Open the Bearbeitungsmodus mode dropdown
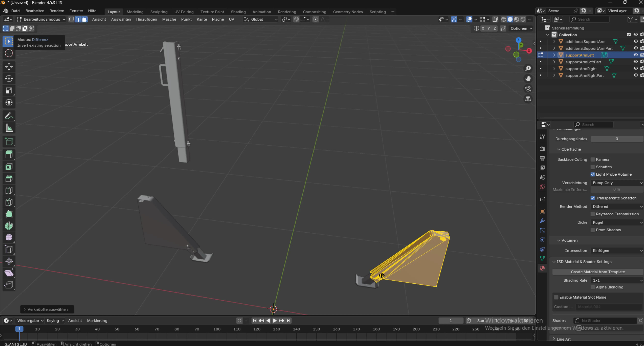This screenshot has height=346, width=644. pos(41,19)
